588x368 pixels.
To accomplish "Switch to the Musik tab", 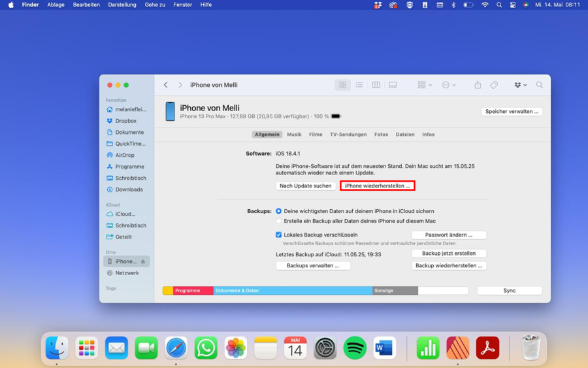I will [x=294, y=134].
